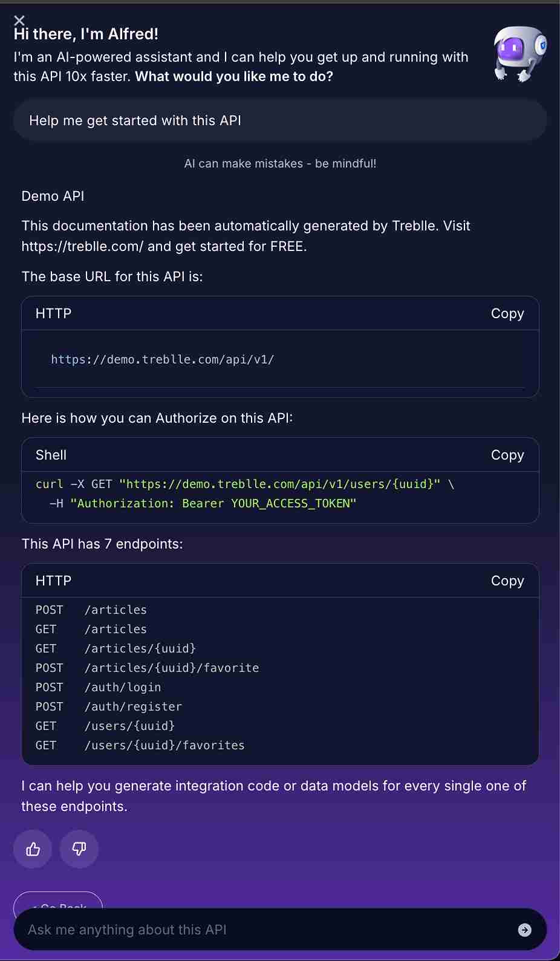The width and height of the screenshot is (560, 961).
Task: Copy the list of 7 endpoints
Action: coord(507,581)
